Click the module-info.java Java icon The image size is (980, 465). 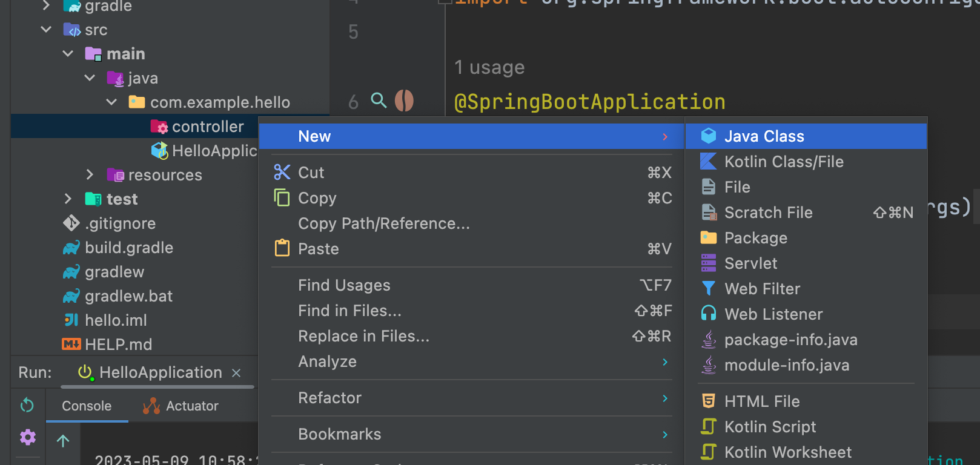point(708,365)
